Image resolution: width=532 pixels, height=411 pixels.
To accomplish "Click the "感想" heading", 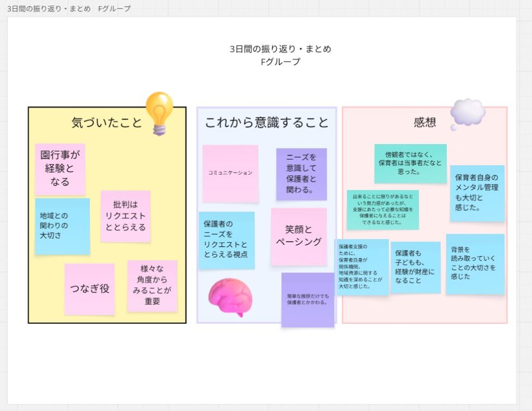I will (424, 123).
